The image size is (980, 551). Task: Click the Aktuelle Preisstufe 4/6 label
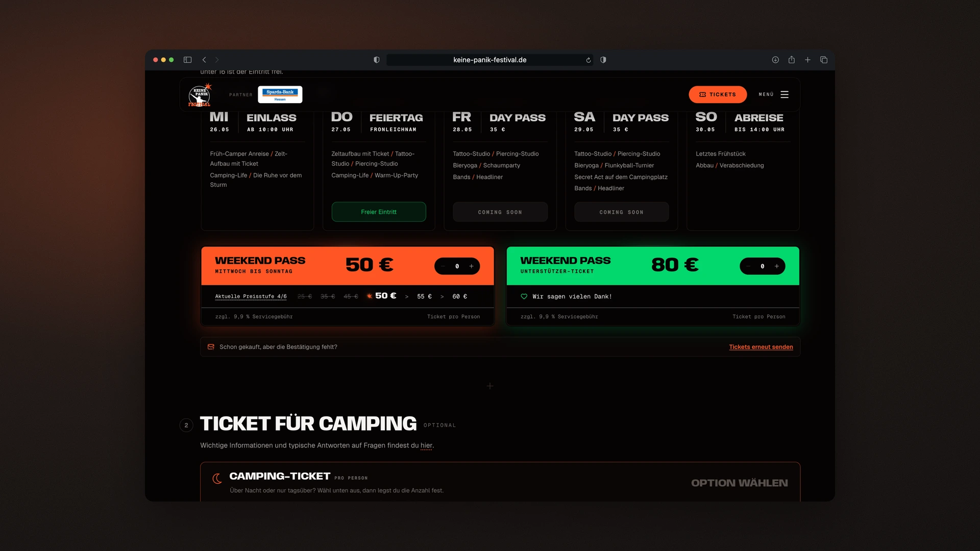click(x=251, y=296)
